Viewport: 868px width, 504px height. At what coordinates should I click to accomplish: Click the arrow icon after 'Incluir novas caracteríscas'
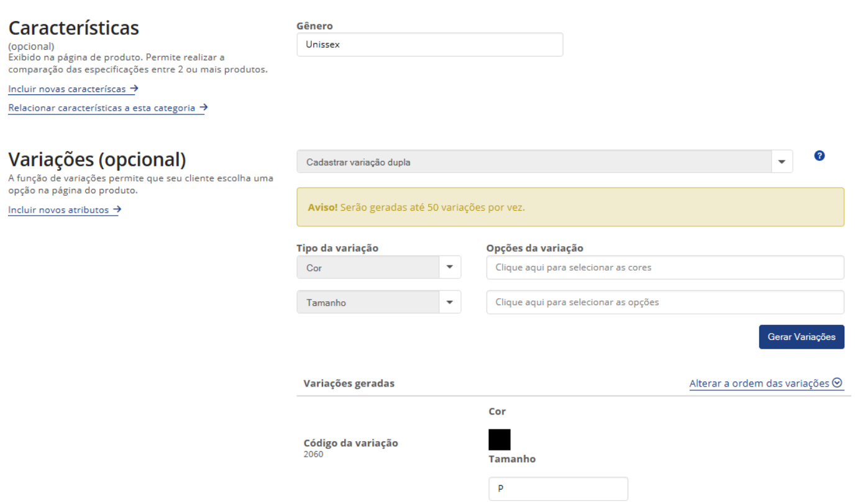pyautogui.click(x=134, y=89)
